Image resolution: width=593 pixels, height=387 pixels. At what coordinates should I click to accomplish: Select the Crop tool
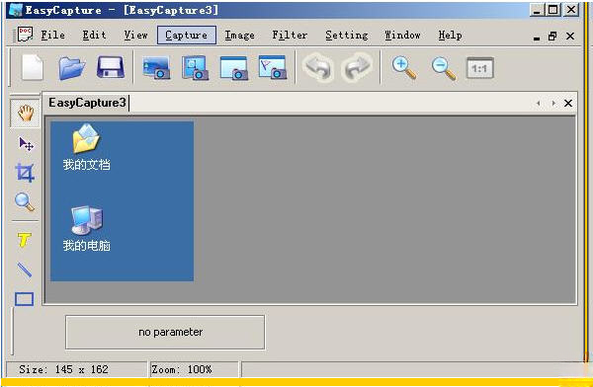point(25,173)
